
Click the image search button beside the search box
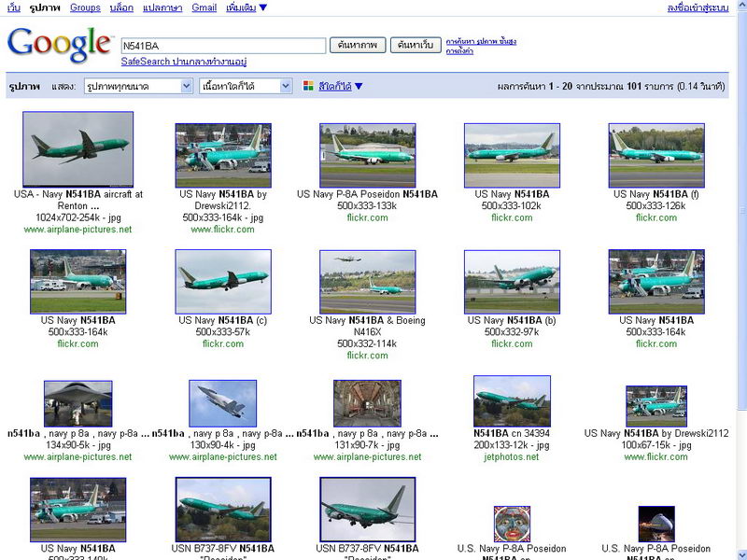point(358,45)
